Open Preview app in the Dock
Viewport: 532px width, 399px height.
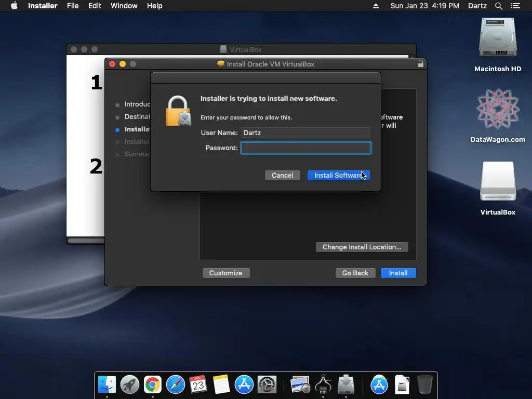tap(300, 385)
